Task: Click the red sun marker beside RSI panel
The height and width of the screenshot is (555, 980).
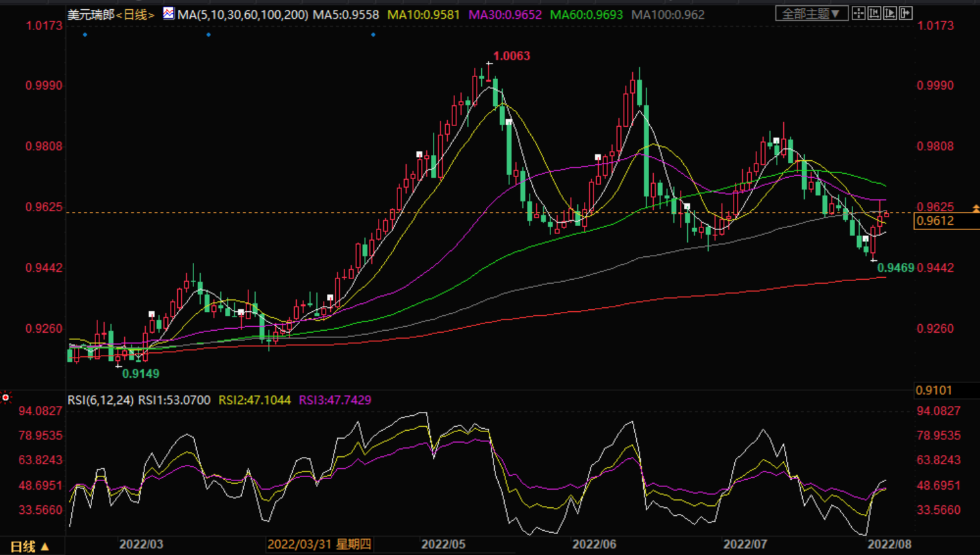Action: tap(6, 397)
